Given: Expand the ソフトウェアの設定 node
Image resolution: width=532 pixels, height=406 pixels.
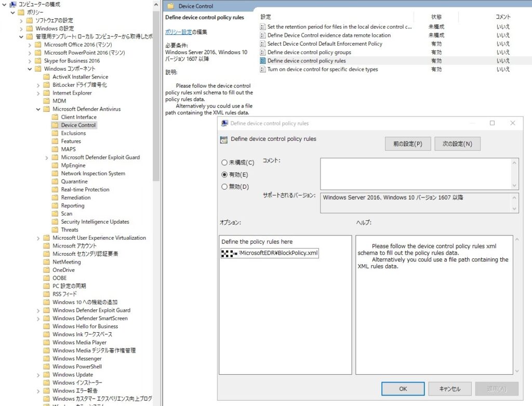Looking at the screenshot, I should (21, 20).
